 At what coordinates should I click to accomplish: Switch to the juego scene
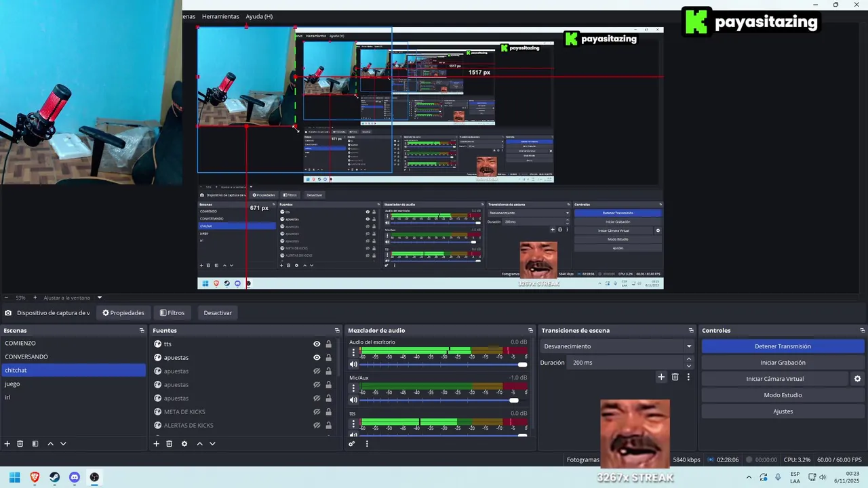point(73,384)
